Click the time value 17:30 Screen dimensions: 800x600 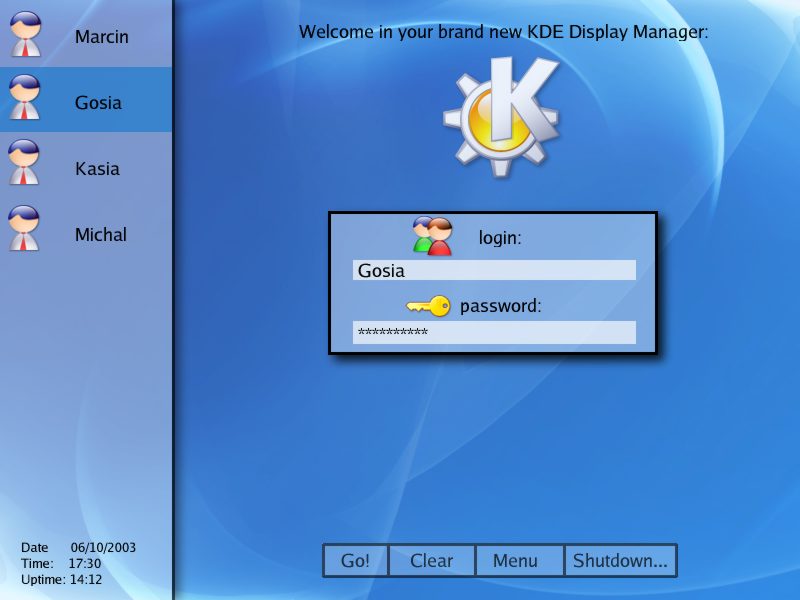point(85,563)
